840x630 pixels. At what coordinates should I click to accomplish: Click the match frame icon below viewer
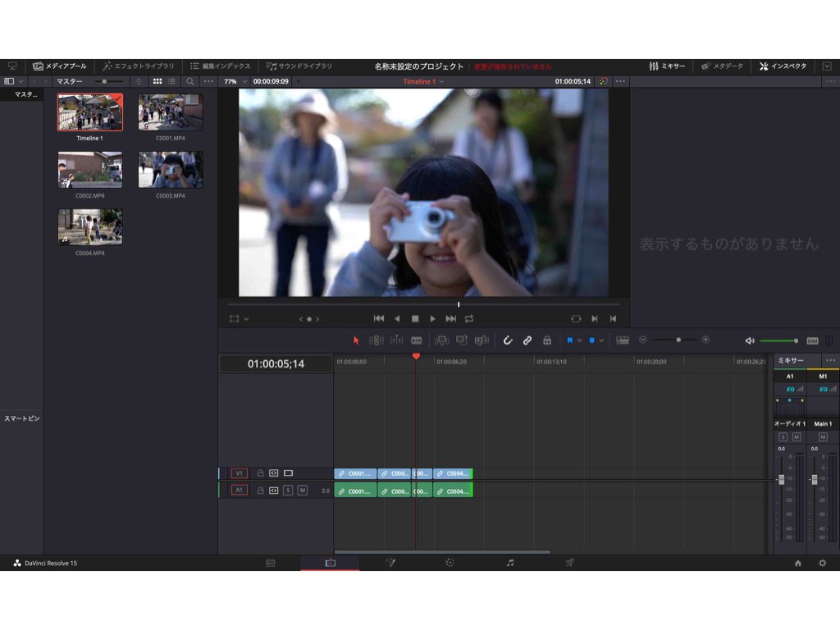(x=576, y=318)
